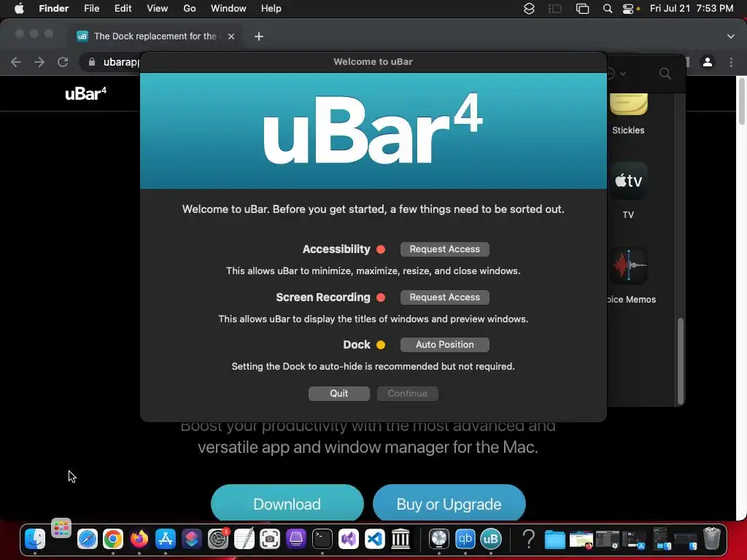Open Spotlight search in the menu bar
The height and width of the screenshot is (560, 747).
point(608,9)
